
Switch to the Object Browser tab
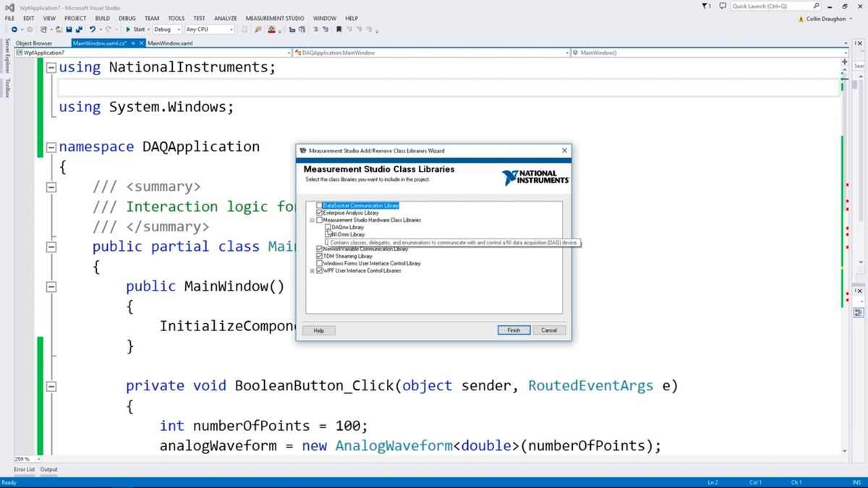click(34, 43)
